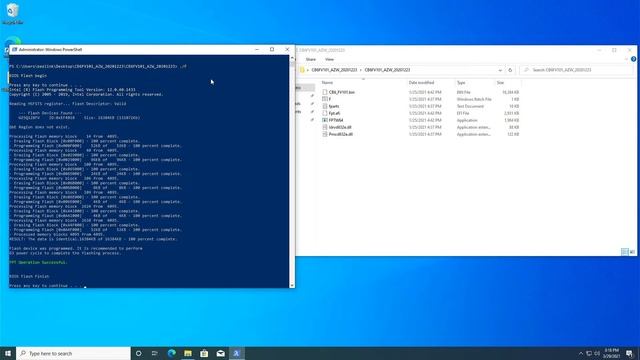Open the Windows Start menu
The height and width of the screenshot is (360, 640).
[x=8, y=353]
